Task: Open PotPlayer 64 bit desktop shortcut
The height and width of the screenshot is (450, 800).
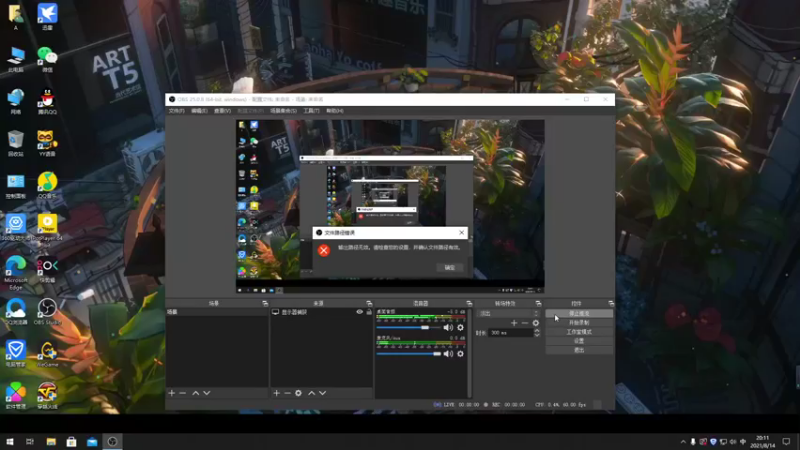Action: (47, 231)
